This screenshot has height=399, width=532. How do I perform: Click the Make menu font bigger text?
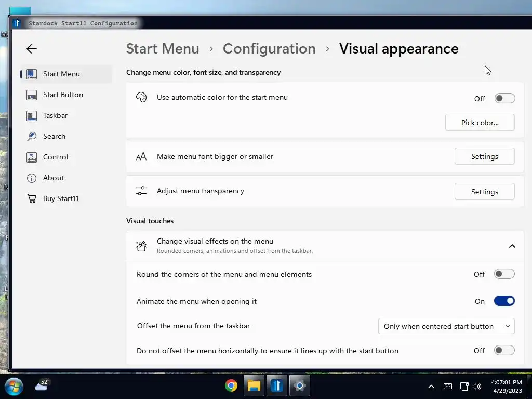click(x=215, y=156)
